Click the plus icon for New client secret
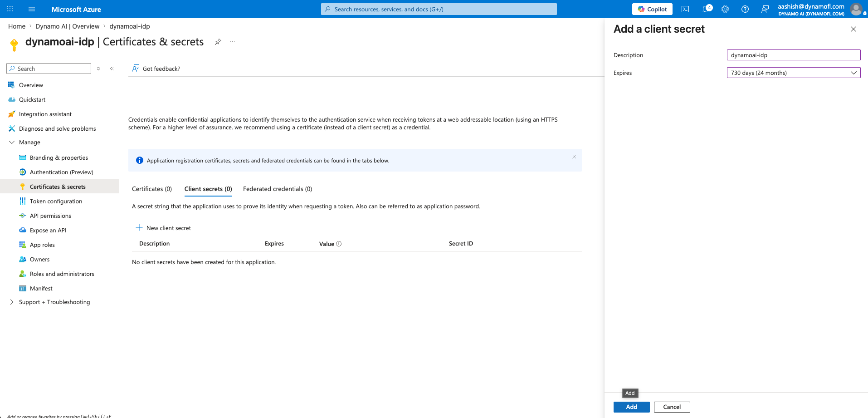 [x=139, y=227]
